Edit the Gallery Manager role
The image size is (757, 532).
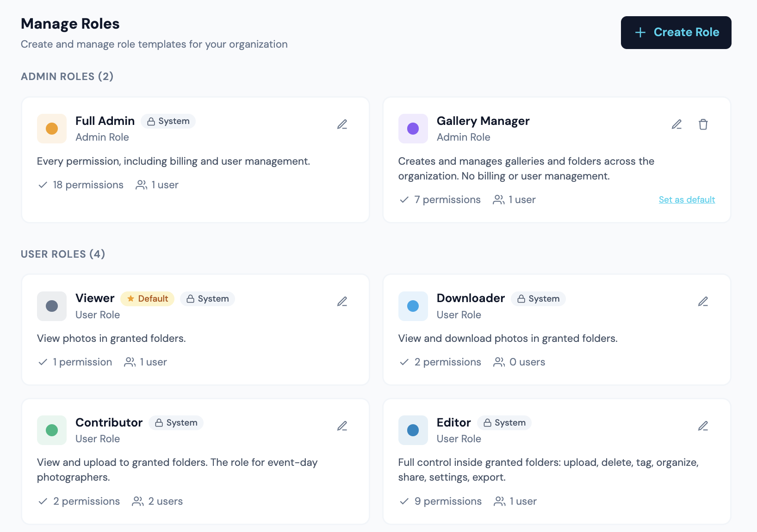(x=676, y=124)
